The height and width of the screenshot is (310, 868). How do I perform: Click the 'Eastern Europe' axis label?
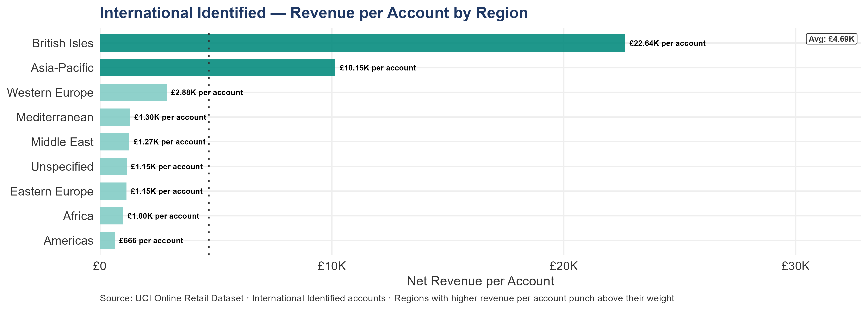pos(52,191)
